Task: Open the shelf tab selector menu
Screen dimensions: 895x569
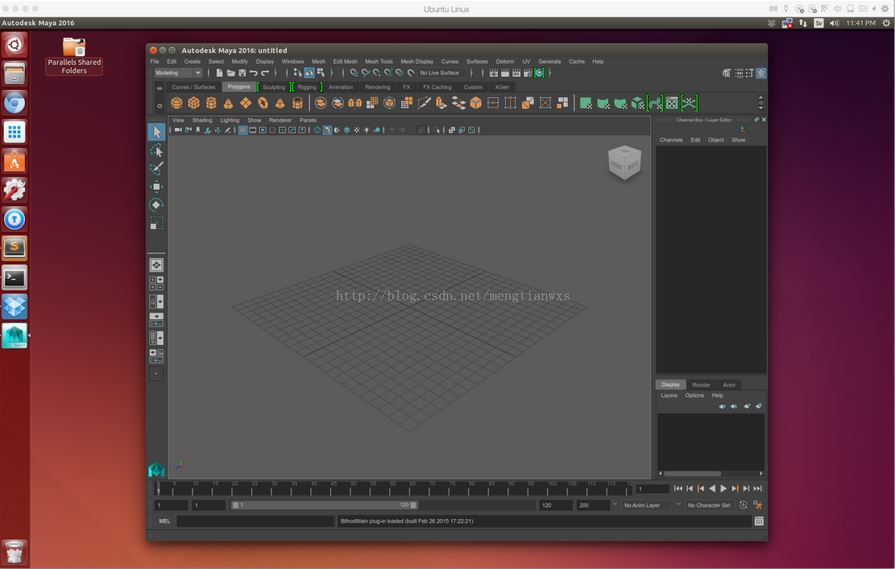Action: (x=159, y=88)
